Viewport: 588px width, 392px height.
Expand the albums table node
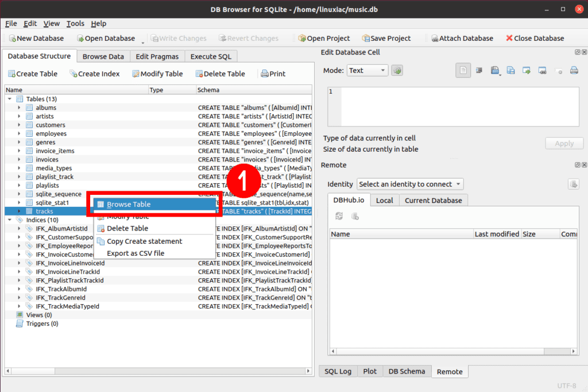click(x=19, y=107)
